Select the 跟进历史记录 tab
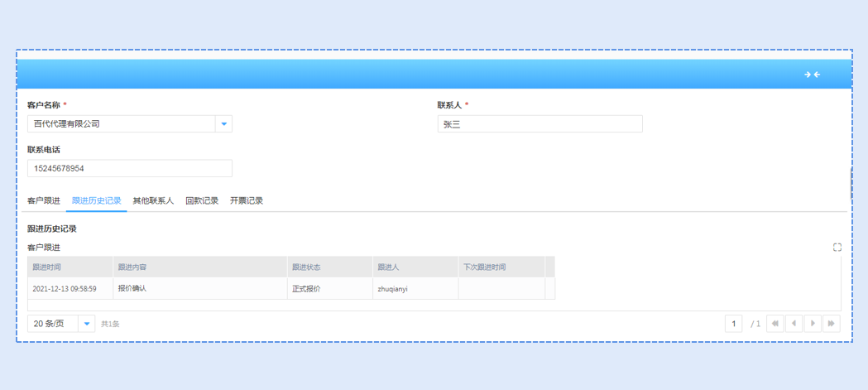The image size is (868, 390). pyautogui.click(x=97, y=201)
